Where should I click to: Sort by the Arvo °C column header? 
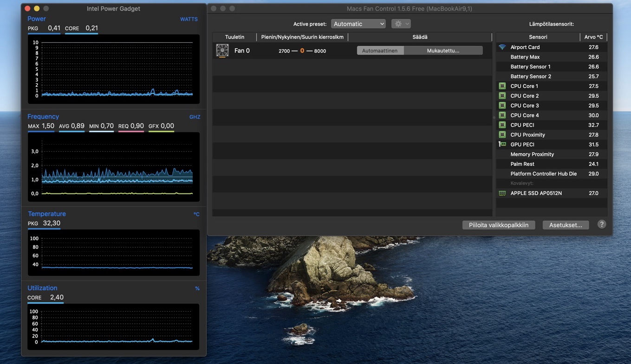pyautogui.click(x=593, y=37)
